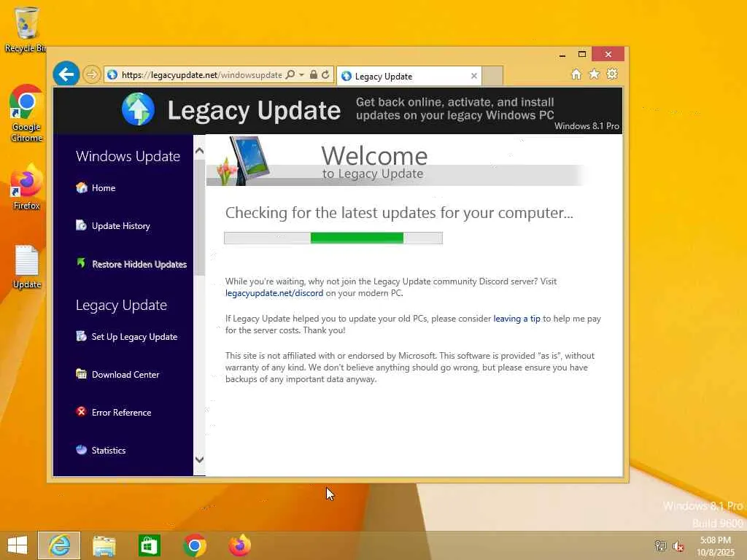The width and height of the screenshot is (747, 560).
Task: Click Internet Explorer in the taskbar
Action: (59, 545)
